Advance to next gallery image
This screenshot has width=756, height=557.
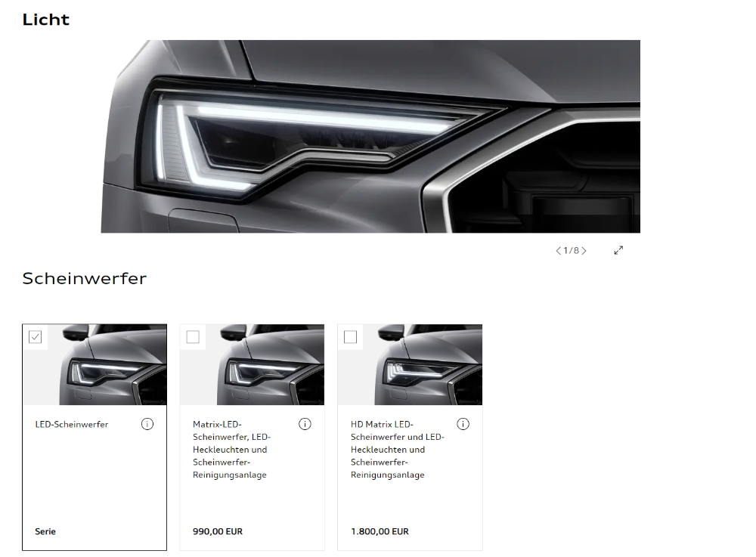tap(584, 251)
